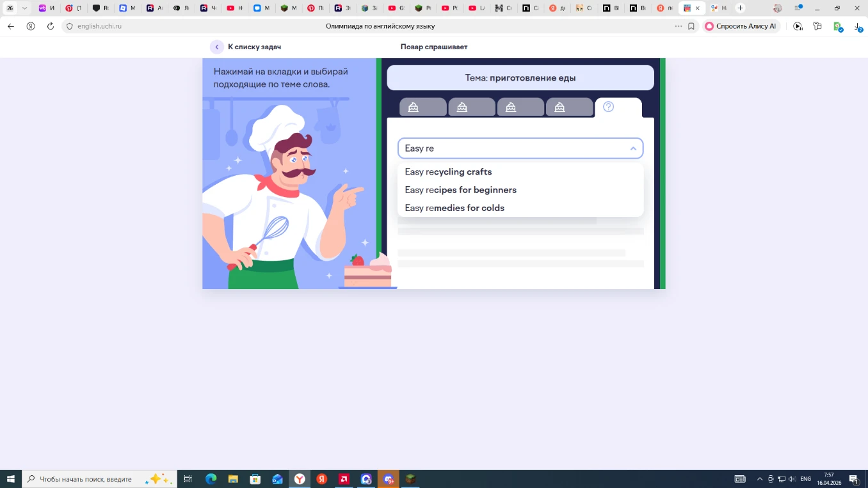Select the fourth cake tab
This screenshot has width=868, height=488.
coord(569,107)
